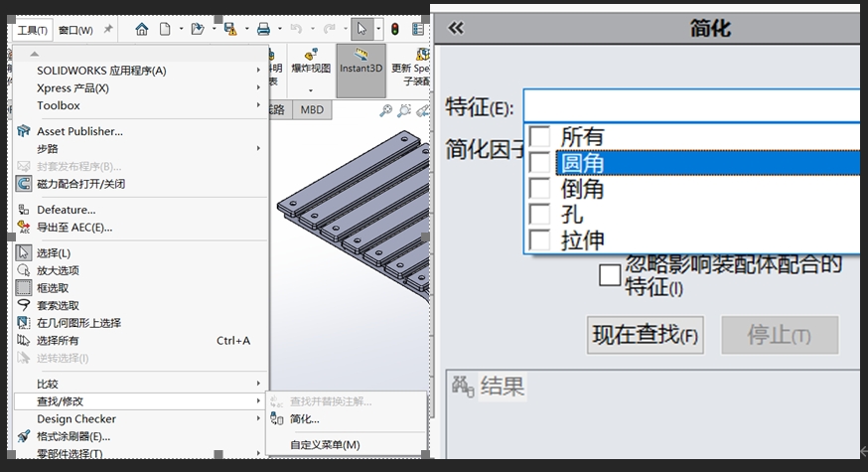Screen dimensions: 868x472
Task: Check the 圆角 checkbox
Action: coord(539,162)
